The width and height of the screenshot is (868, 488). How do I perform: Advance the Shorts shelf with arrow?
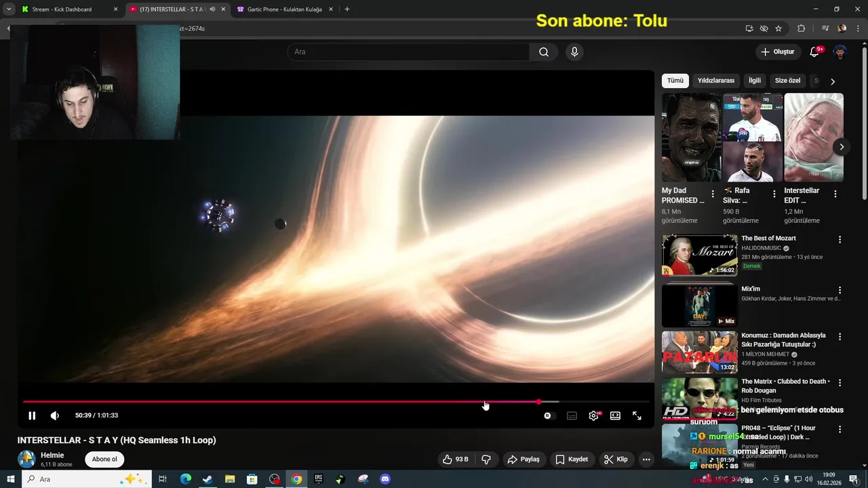[x=842, y=147]
